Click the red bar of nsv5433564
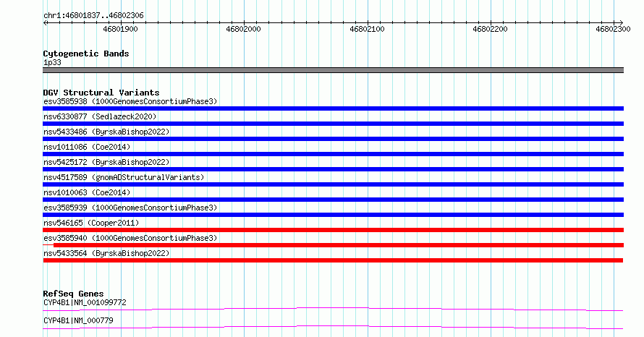644x337 pixels. (333, 260)
